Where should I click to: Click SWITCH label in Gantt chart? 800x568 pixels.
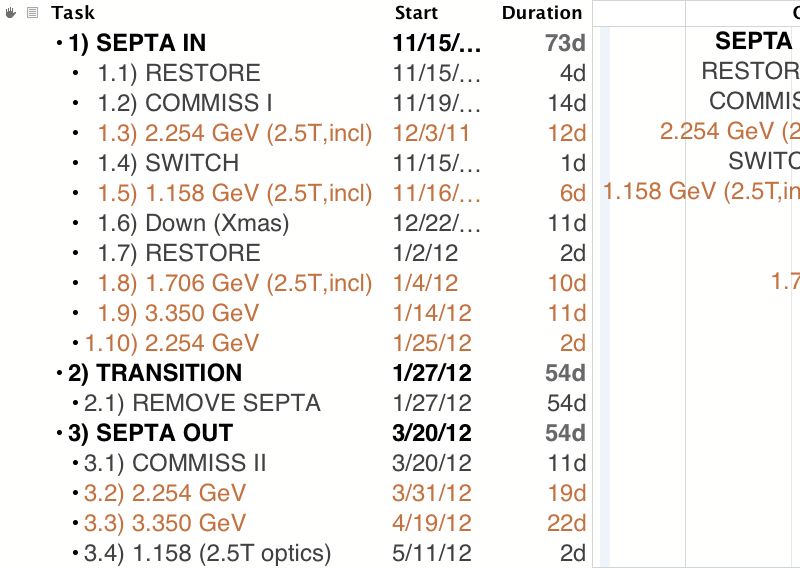764,161
